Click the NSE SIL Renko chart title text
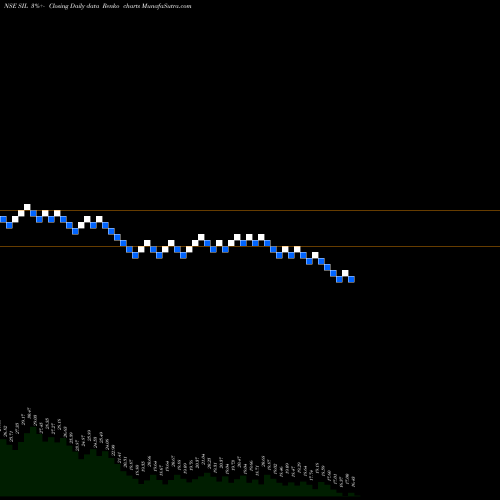500x500 pixels. 97,6
